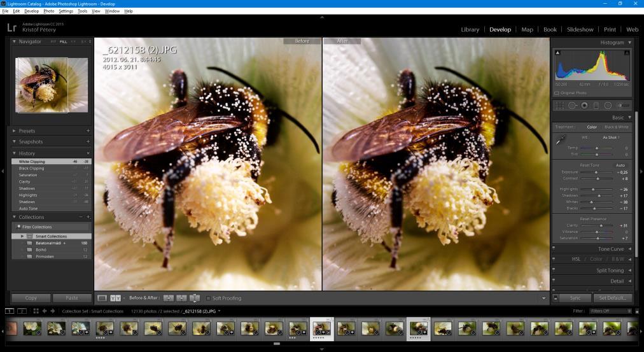The image size is (644, 352).
Task: Expand the Tone Curve panel
Action: tap(629, 249)
